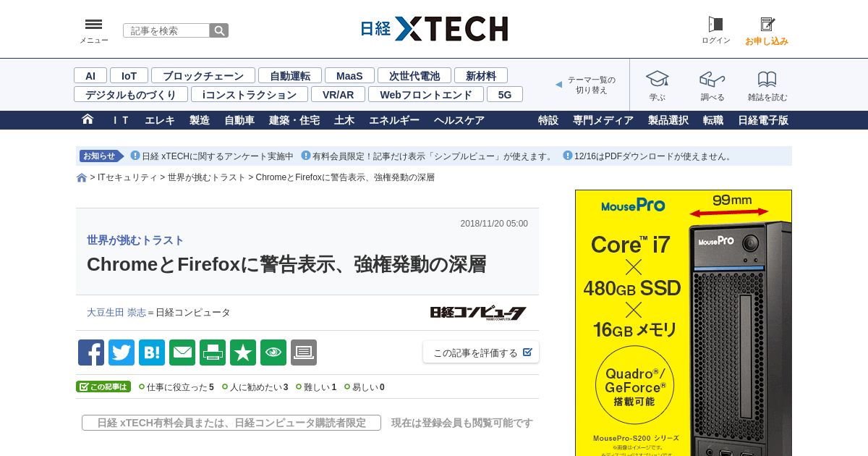Viewport: 868px width, 456px height.
Task: Click the breadcrumb home icon
Action: (82, 177)
